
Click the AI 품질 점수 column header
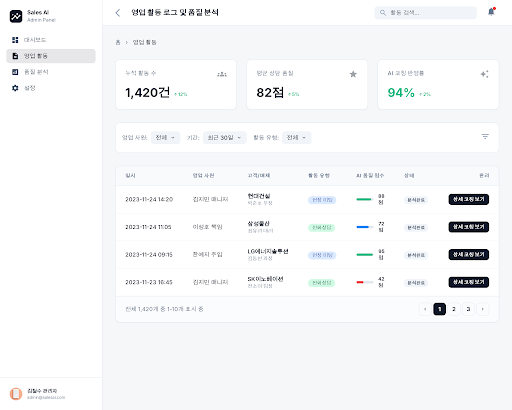[370, 176]
